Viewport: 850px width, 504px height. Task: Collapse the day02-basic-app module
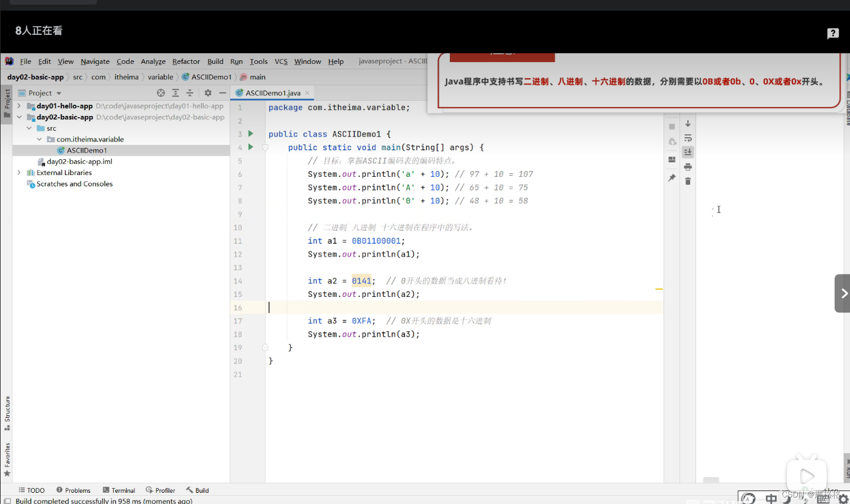(19, 117)
